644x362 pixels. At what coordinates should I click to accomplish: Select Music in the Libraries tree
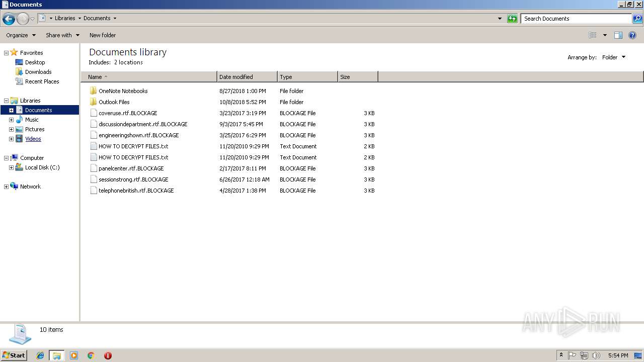click(32, 120)
